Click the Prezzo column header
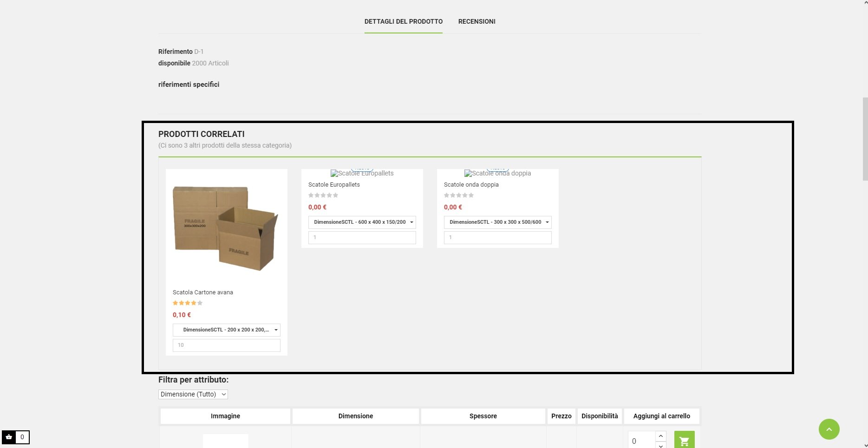This screenshot has height=448, width=868. [x=561, y=416]
